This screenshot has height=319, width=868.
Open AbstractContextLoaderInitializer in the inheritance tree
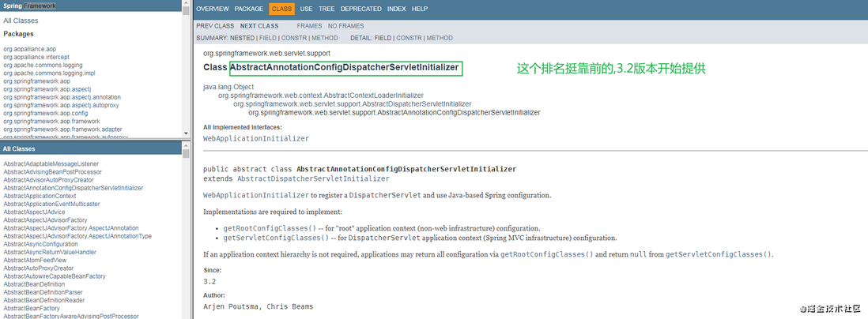click(320, 96)
